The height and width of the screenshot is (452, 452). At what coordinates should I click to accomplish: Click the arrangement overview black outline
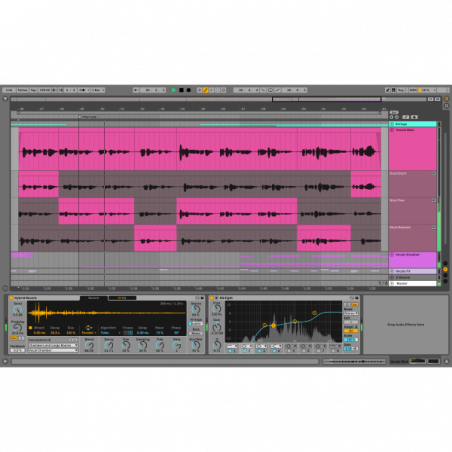pyautogui.click(x=326, y=99)
